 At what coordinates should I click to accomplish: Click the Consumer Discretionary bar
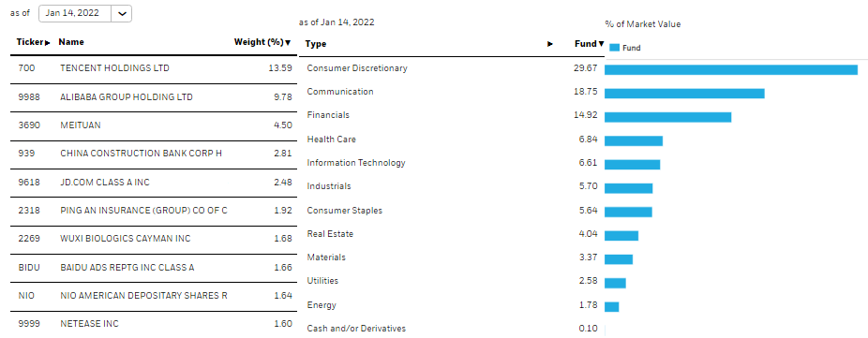point(731,69)
